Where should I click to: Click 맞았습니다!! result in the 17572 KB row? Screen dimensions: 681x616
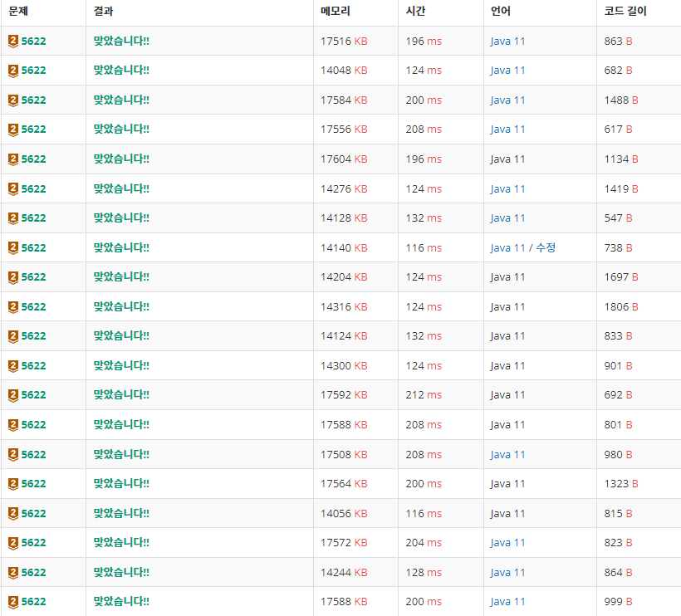121,542
